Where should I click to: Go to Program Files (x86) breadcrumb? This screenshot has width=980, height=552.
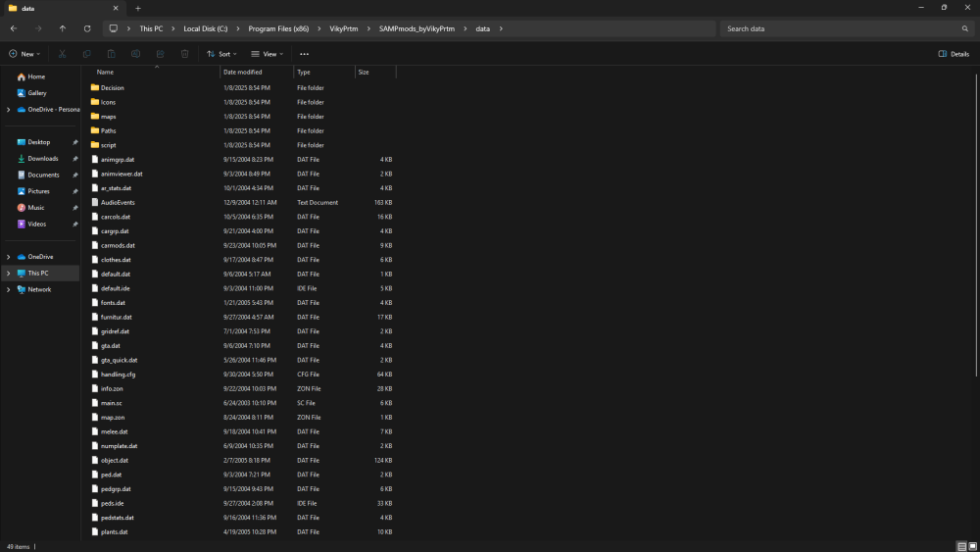[x=278, y=28]
